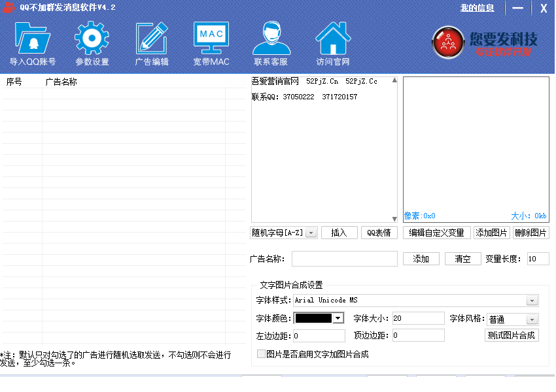Click the 广告名称 column header
The height and width of the screenshot is (392, 556).
pos(61,82)
